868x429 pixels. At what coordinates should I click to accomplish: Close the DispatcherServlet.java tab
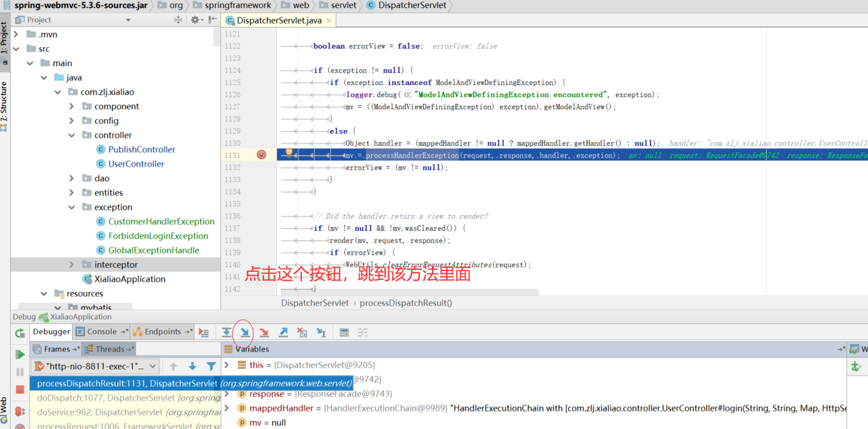click(x=329, y=21)
